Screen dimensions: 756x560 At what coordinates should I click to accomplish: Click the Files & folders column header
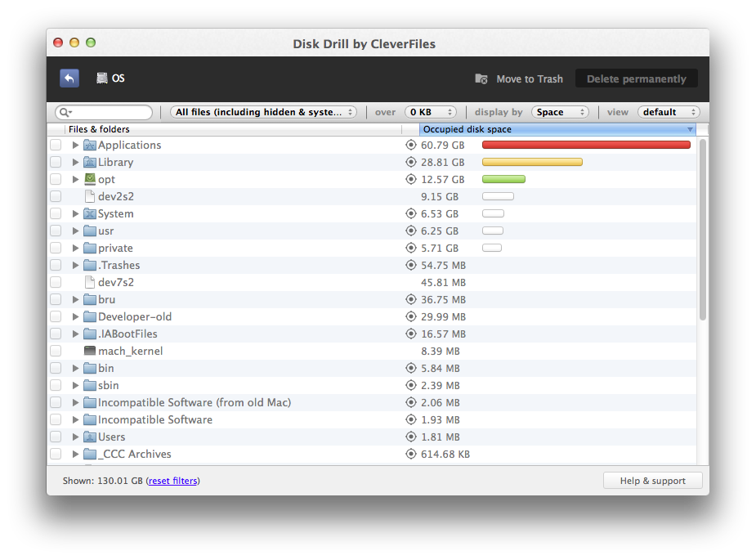tap(234, 129)
